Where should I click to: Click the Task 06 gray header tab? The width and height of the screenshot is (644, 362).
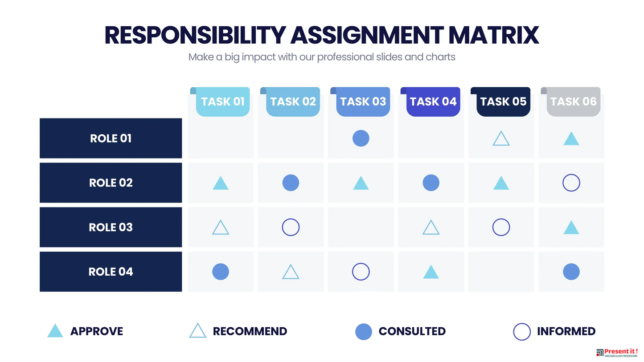[x=573, y=102]
